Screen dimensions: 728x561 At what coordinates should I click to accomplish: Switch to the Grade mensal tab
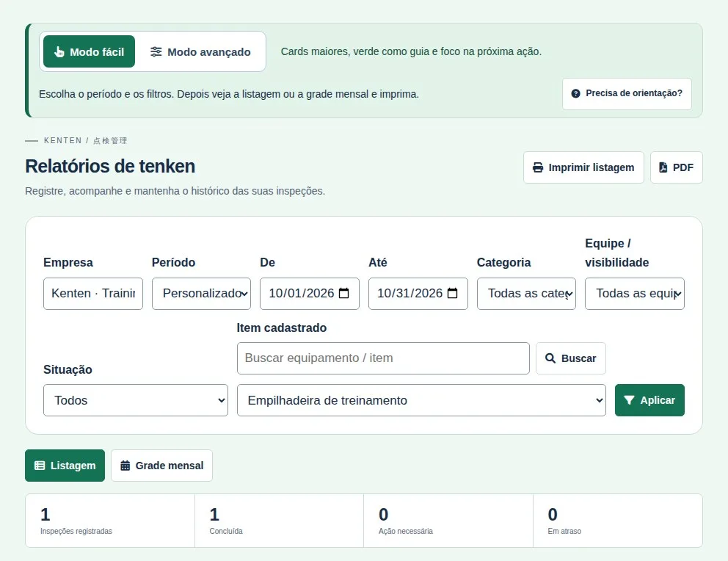point(161,466)
